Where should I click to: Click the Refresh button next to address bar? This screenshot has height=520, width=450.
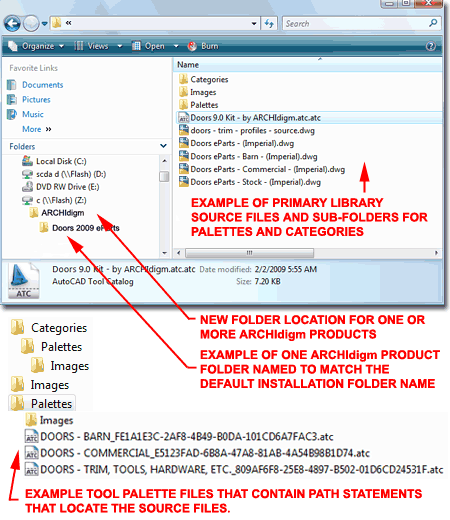269,24
